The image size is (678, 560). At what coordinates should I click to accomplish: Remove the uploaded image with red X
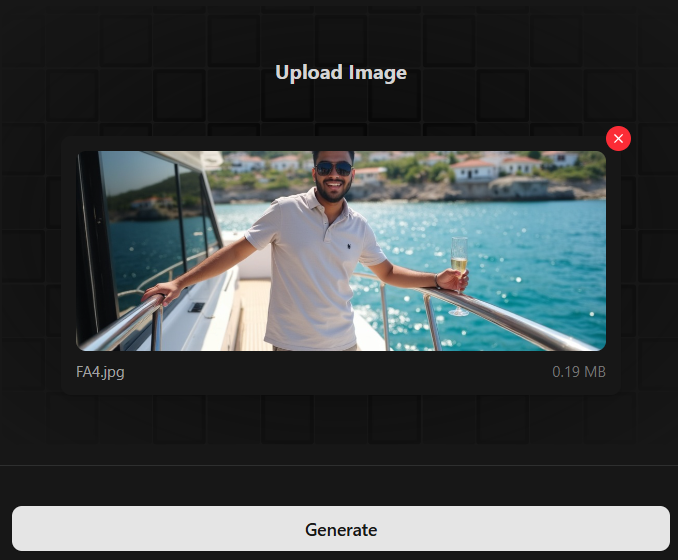pyautogui.click(x=618, y=139)
